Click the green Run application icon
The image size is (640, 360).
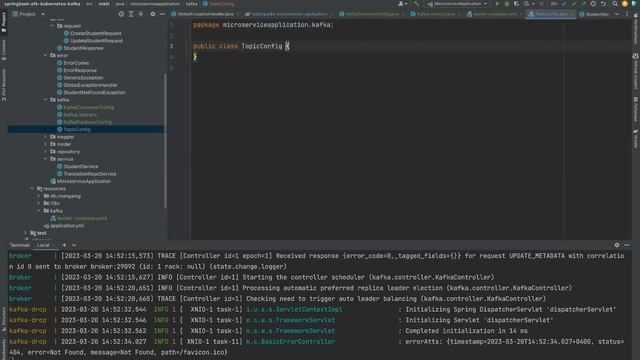(497, 4)
